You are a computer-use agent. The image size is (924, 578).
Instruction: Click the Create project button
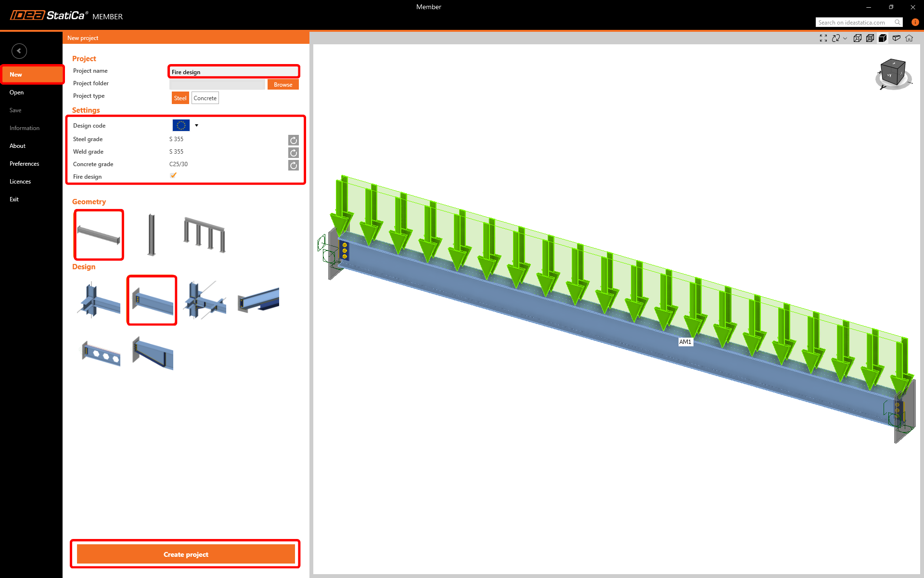click(186, 554)
